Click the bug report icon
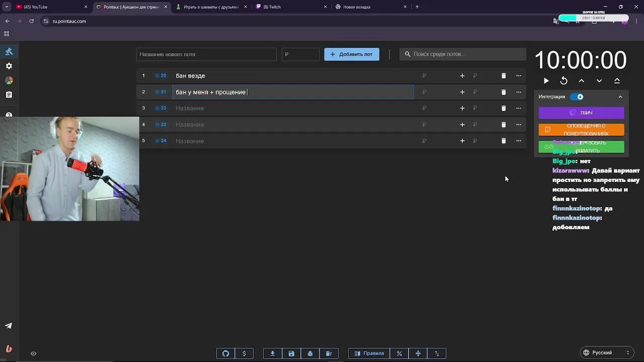The height and width of the screenshot is (362, 644). click(x=310, y=353)
